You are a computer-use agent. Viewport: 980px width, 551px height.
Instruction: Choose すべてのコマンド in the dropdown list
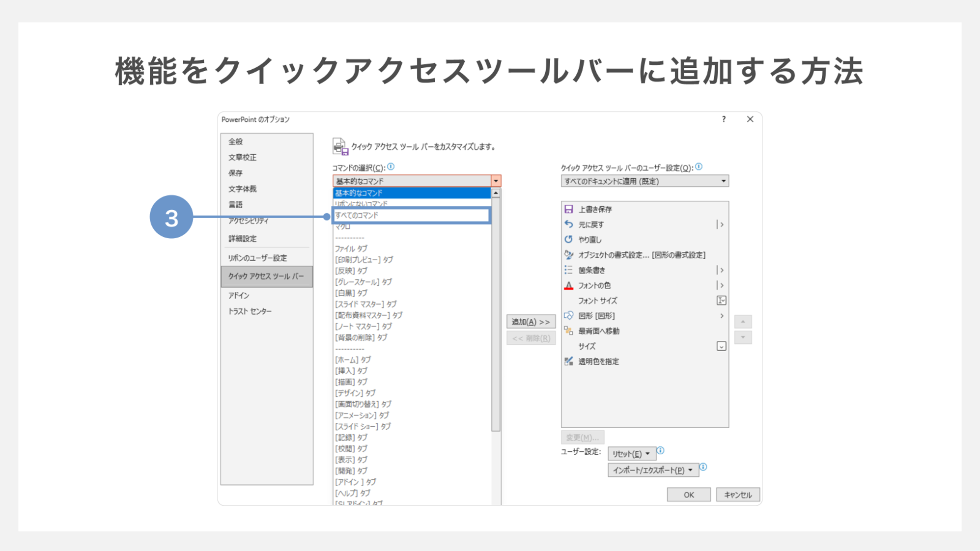(412, 216)
